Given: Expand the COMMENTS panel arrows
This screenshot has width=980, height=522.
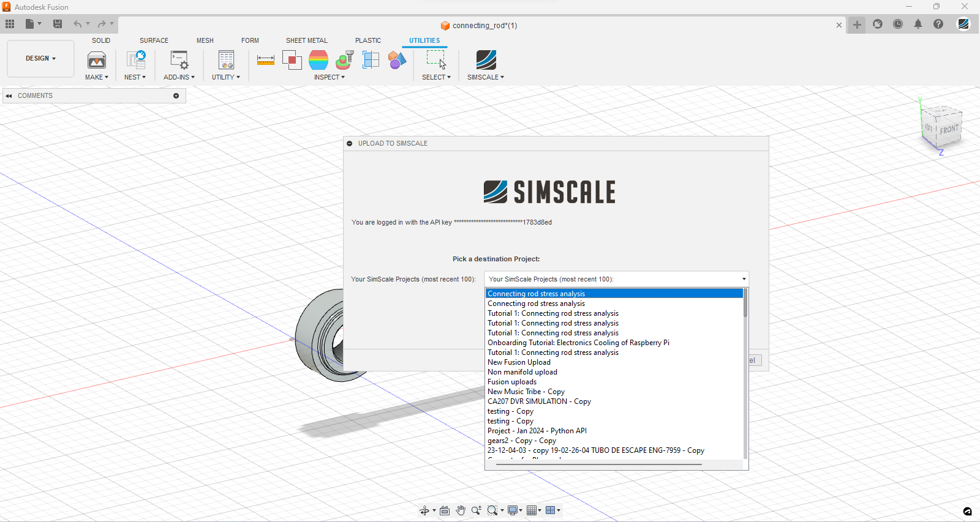Looking at the screenshot, I should point(9,96).
